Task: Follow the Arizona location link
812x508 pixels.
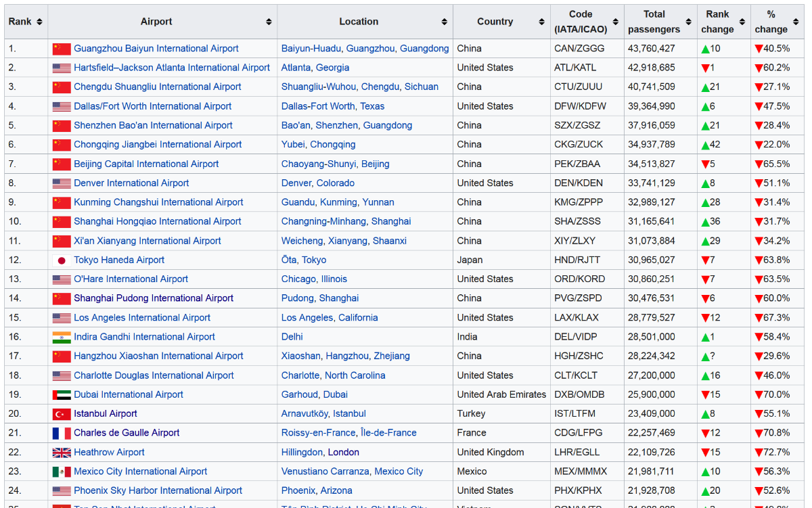Action: tap(336, 490)
